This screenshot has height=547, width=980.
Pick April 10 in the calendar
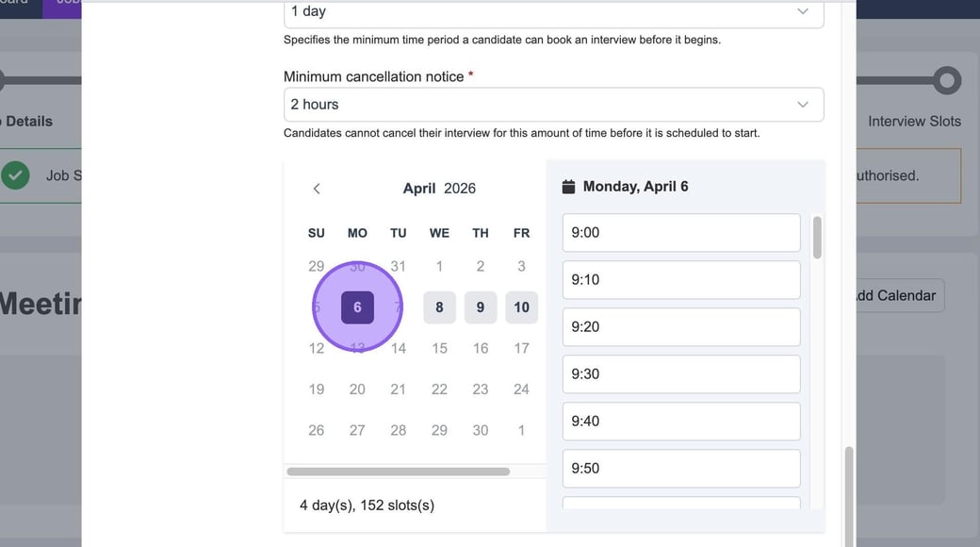point(521,307)
